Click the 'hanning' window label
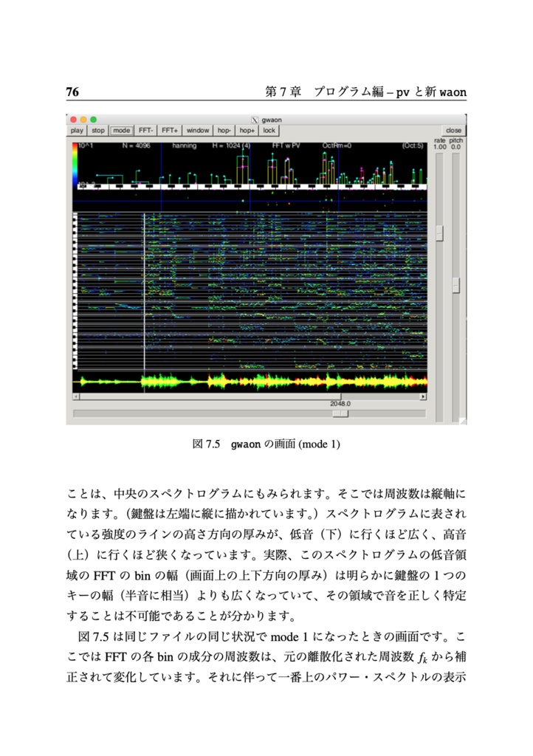This screenshot has height=756, width=533. (185, 145)
